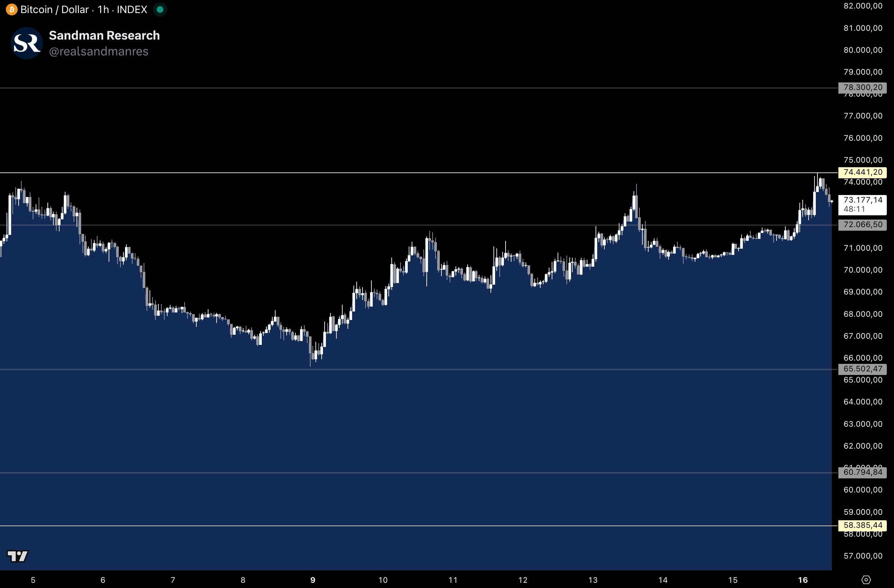The image size is (894, 588).
Task: Select the 72.066,50 horizontal line label
Action: [863, 225]
